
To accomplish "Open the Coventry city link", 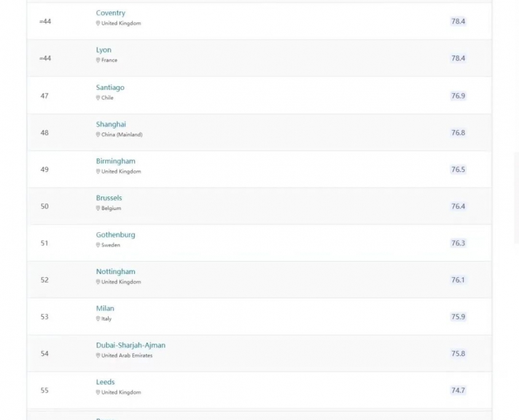I will tap(111, 13).
